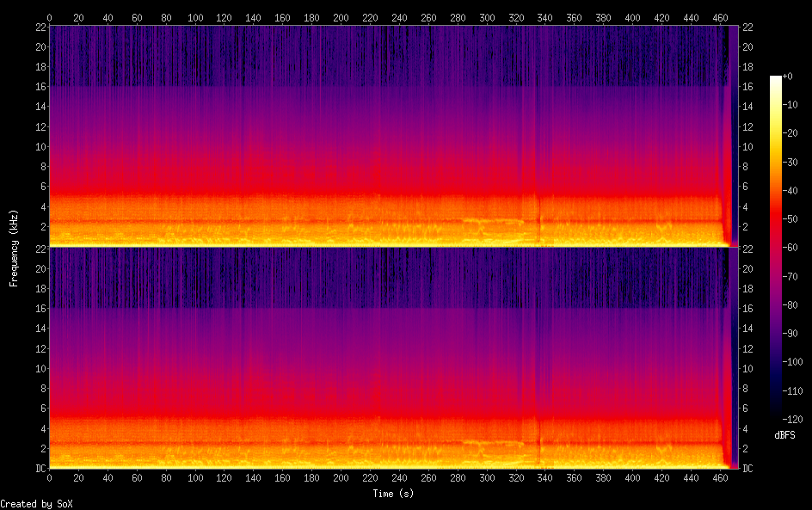Click the "-120" label on the dBFS scale
The height and width of the screenshot is (510, 812).
(x=793, y=420)
